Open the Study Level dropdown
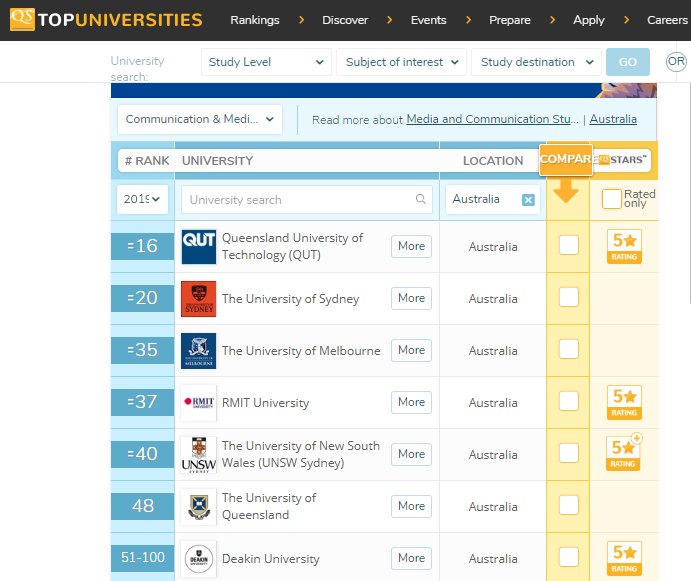 pos(266,62)
